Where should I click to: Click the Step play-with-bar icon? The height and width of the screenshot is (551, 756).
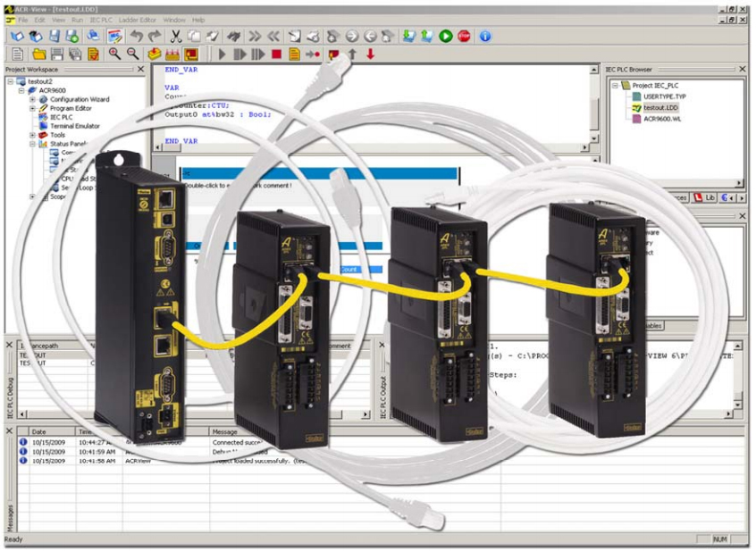(x=239, y=54)
